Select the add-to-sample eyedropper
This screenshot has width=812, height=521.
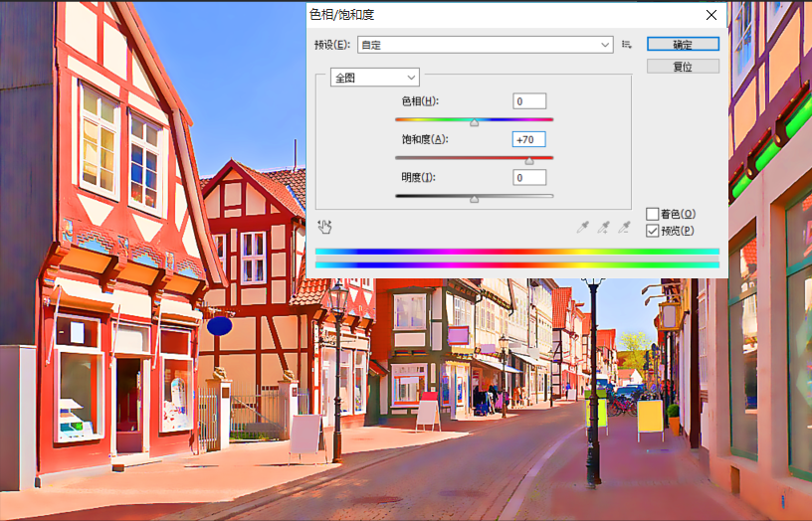[603, 227]
